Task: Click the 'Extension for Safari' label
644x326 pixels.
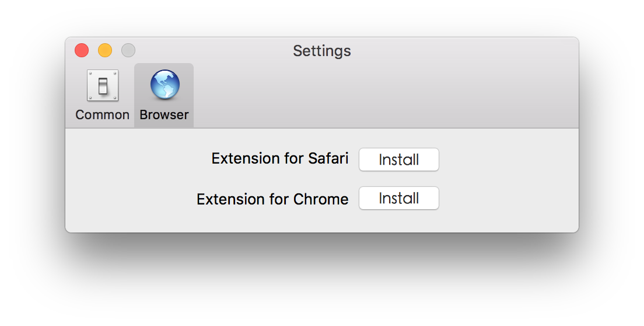Action: coord(279,158)
